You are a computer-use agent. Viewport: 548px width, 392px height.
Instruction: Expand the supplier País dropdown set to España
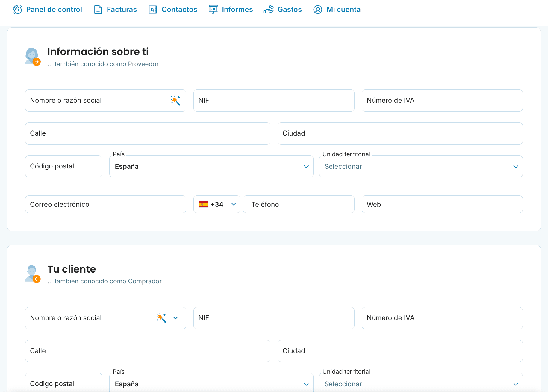coord(211,166)
